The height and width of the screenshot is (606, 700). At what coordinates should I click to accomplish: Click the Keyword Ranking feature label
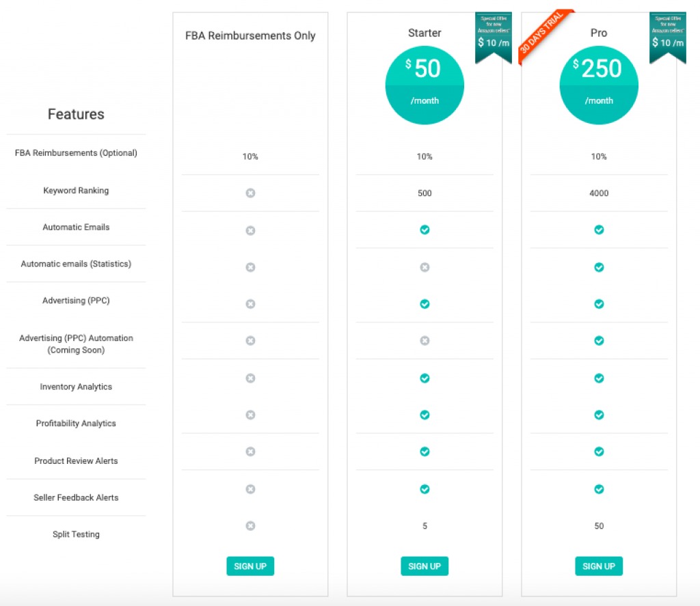(x=76, y=191)
